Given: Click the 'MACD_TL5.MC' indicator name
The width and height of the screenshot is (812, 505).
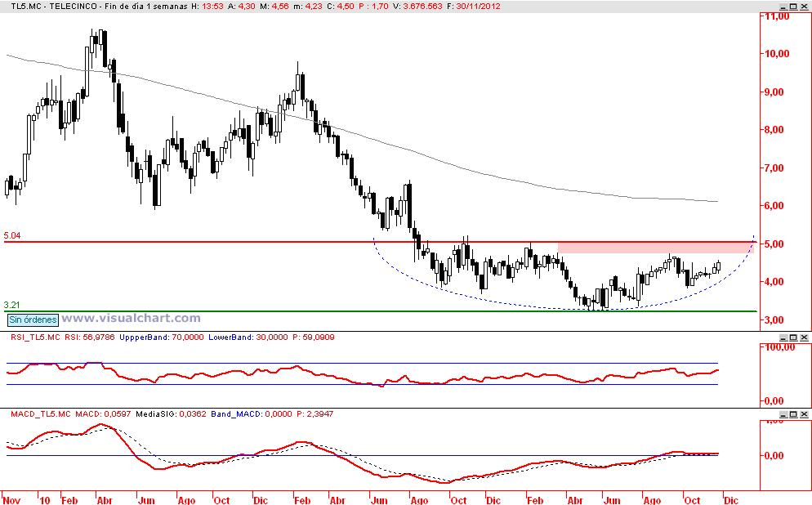Looking at the screenshot, I should (41, 414).
